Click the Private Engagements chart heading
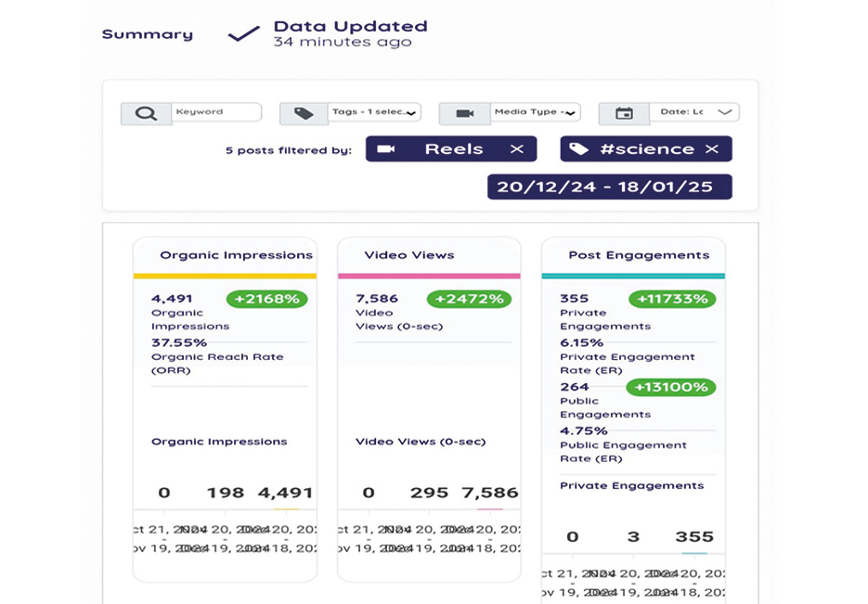 [631, 485]
